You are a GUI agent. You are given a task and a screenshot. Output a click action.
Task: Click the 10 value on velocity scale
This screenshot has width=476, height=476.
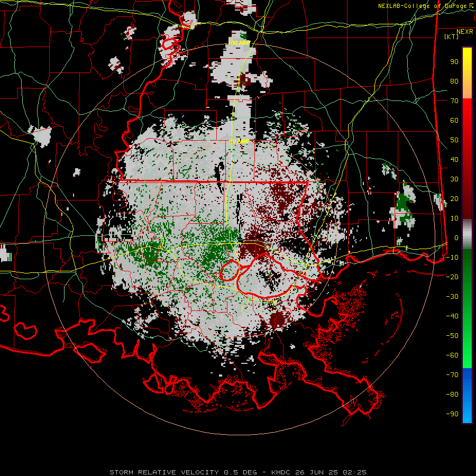click(454, 218)
